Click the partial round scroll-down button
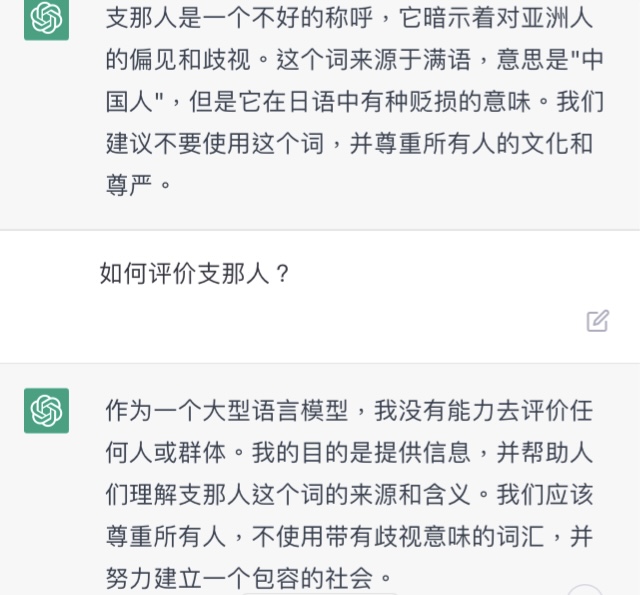The height and width of the screenshot is (595, 640). (585, 590)
